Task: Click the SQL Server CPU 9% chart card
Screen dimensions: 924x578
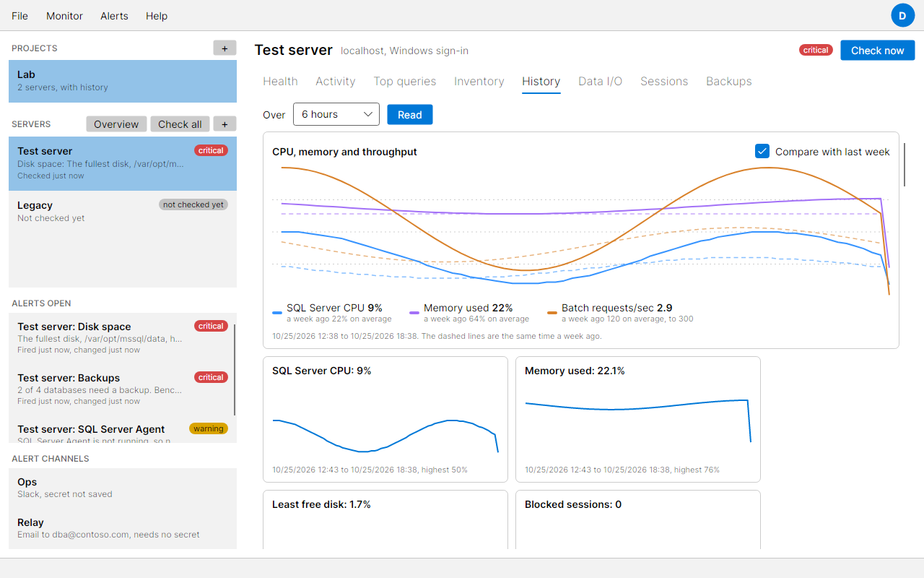Action: tap(385, 419)
